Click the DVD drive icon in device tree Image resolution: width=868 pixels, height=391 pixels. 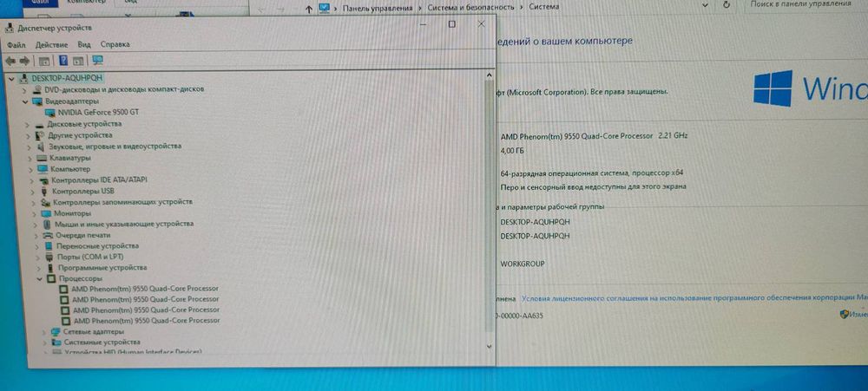[x=37, y=89]
